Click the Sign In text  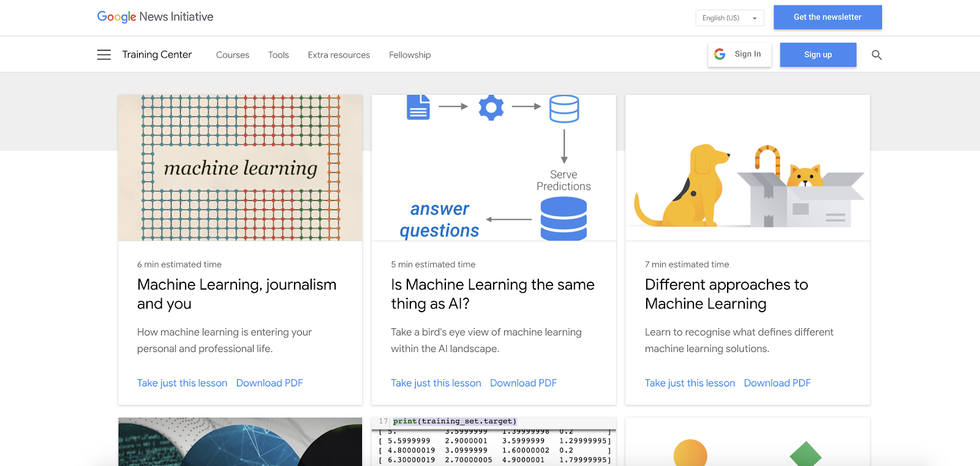(x=748, y=54)
